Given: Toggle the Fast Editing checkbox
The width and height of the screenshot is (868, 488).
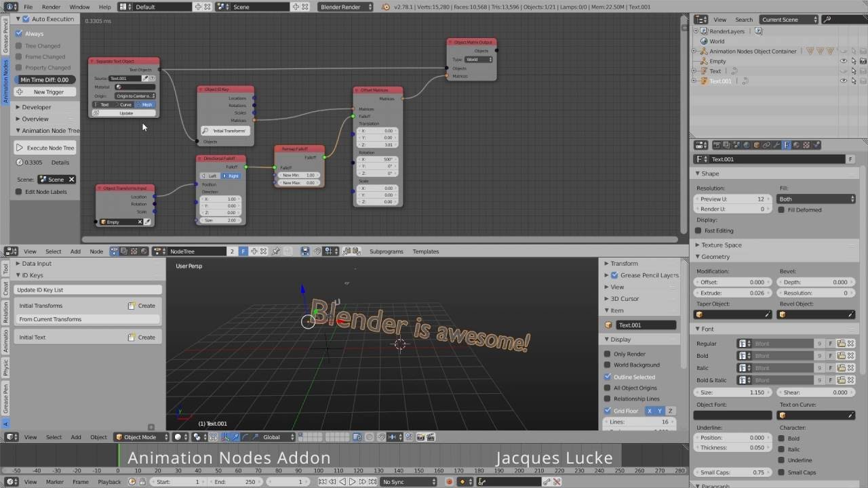Looking at the screenshot, I should pos(698,230).
